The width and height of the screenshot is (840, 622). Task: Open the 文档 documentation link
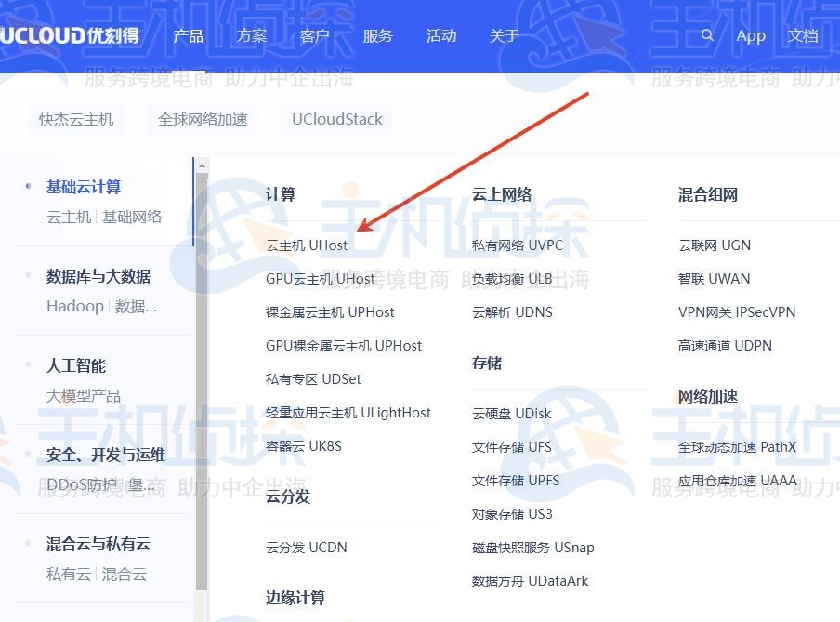click(x=803, y=35)
